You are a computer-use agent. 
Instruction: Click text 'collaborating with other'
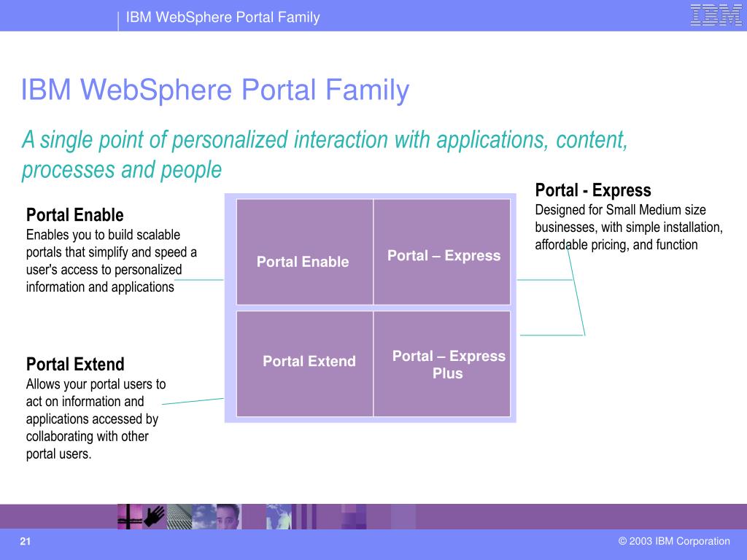pyautogui.click(x=88, y=437)
